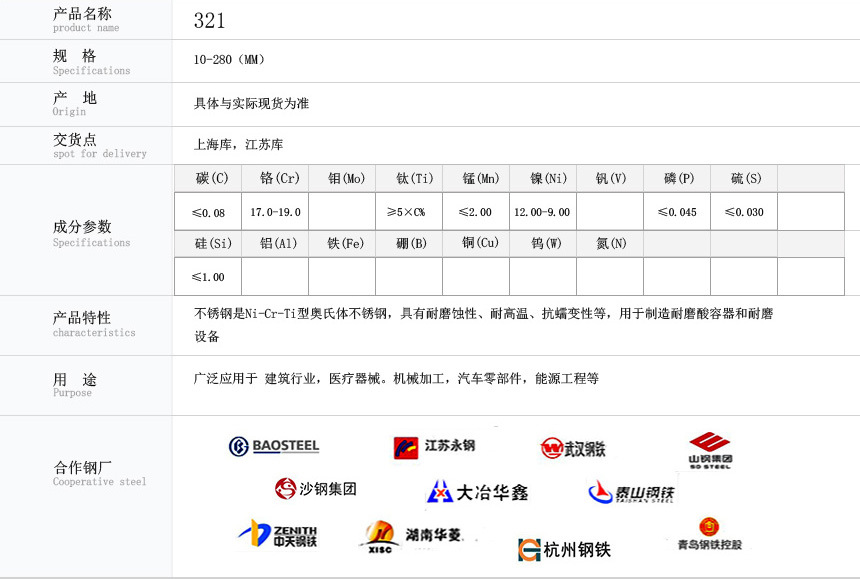The width and height of the screenshot is (860, 579).
Task: Click the 用途 Purpose label
Action: click(75, 384)
